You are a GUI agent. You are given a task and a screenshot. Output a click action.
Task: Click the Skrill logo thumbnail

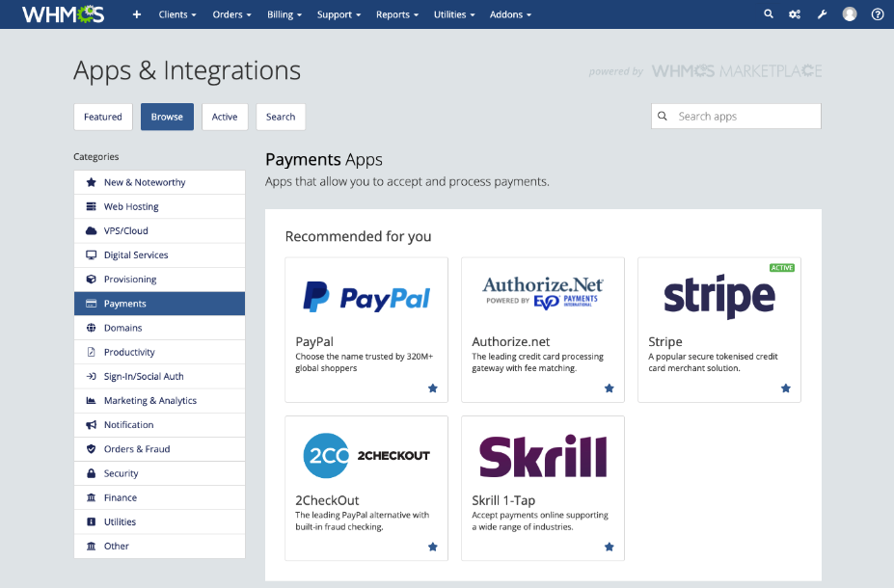pos(543,456)
